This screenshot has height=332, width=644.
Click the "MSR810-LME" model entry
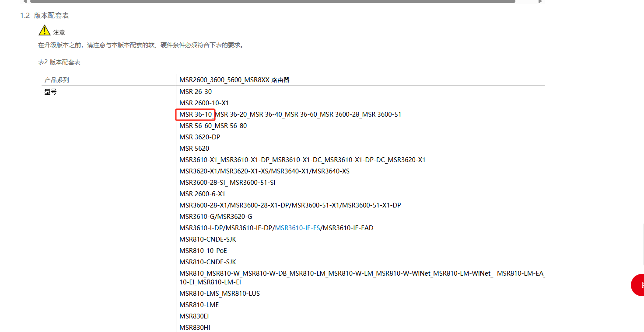pyautogui.click(x=199, y=305)
